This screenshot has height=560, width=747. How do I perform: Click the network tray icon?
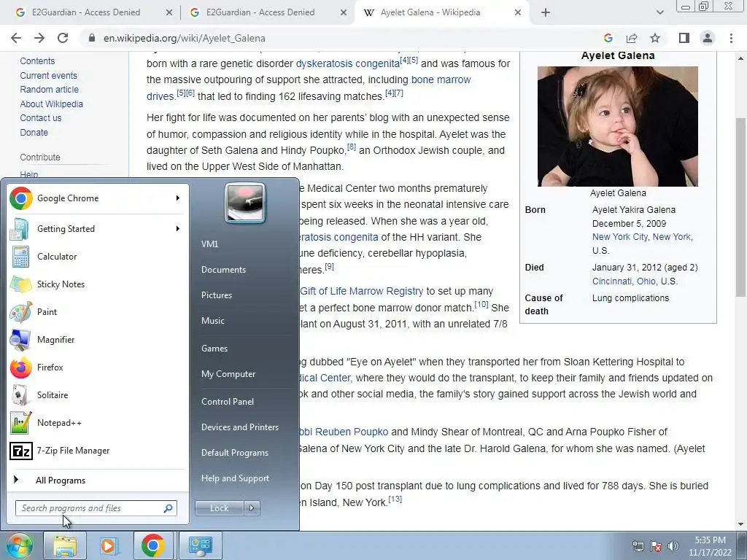pos(638,546)
